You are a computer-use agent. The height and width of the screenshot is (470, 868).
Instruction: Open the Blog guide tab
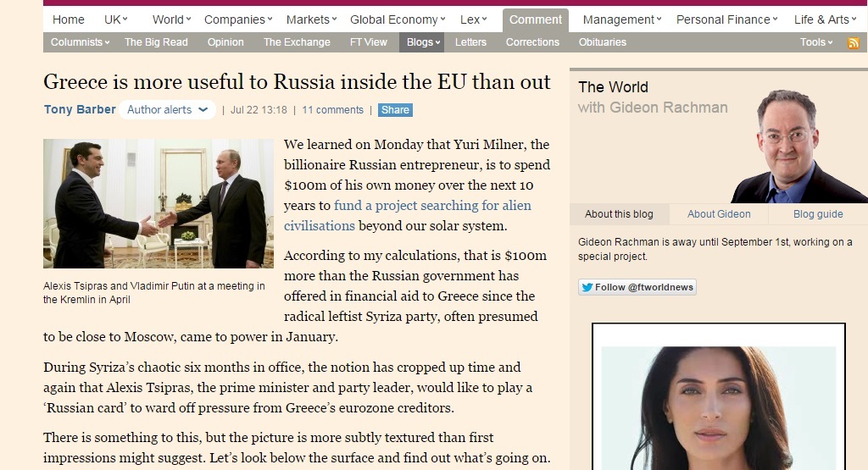pos(818,214)
